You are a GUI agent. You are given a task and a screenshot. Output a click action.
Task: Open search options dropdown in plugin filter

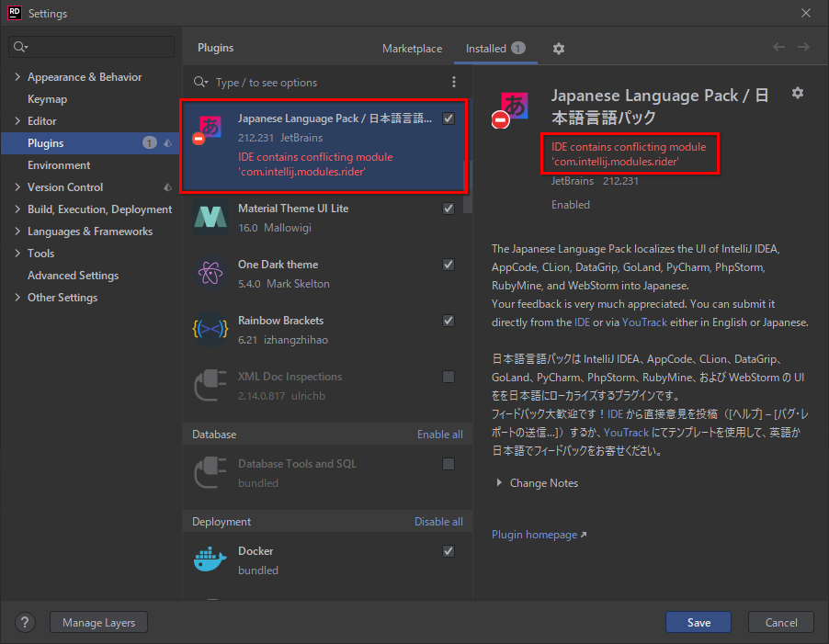(x=201, y=82)
